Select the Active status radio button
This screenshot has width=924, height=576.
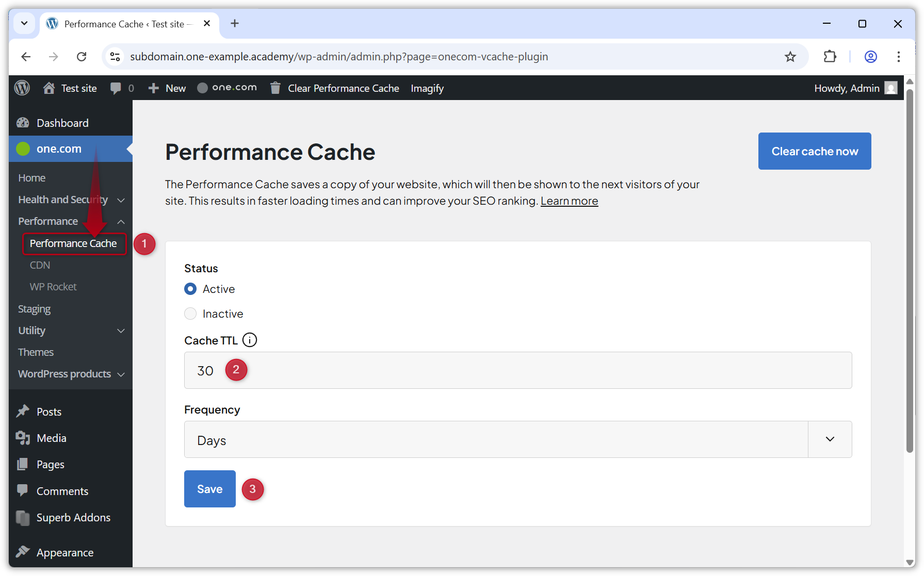pyautogui.click(x=190, y=289)
